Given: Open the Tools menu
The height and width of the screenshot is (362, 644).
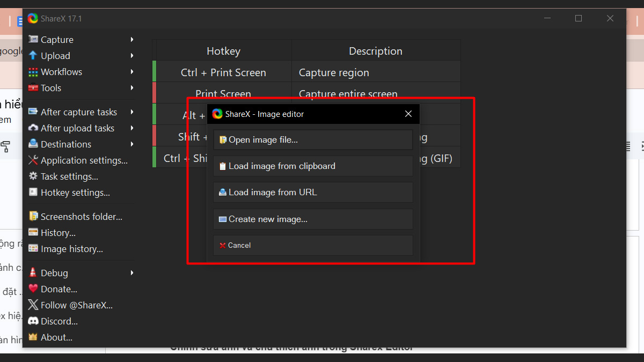Looking at the screenshot, I should pyautogui.click(x=81, y=88).
